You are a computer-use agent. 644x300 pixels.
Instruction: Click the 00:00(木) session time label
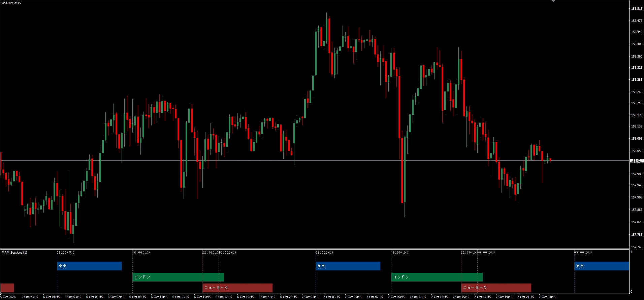[486, 253]
